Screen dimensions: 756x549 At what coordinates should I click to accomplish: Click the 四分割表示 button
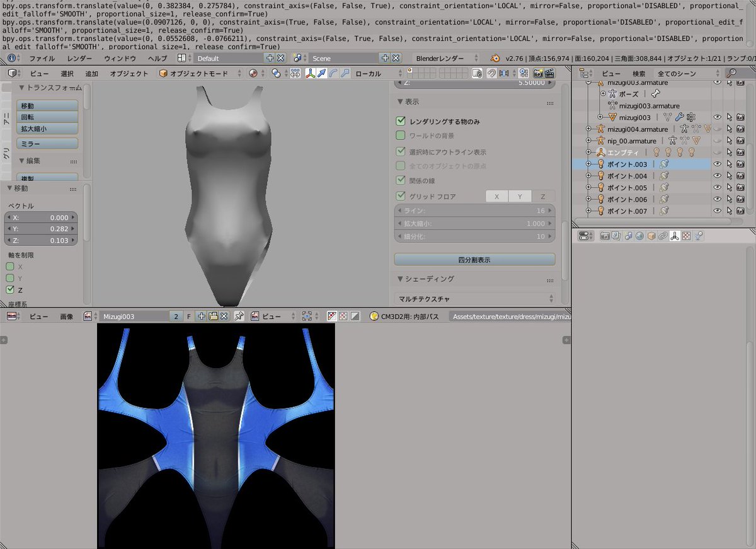pos(474,260)
